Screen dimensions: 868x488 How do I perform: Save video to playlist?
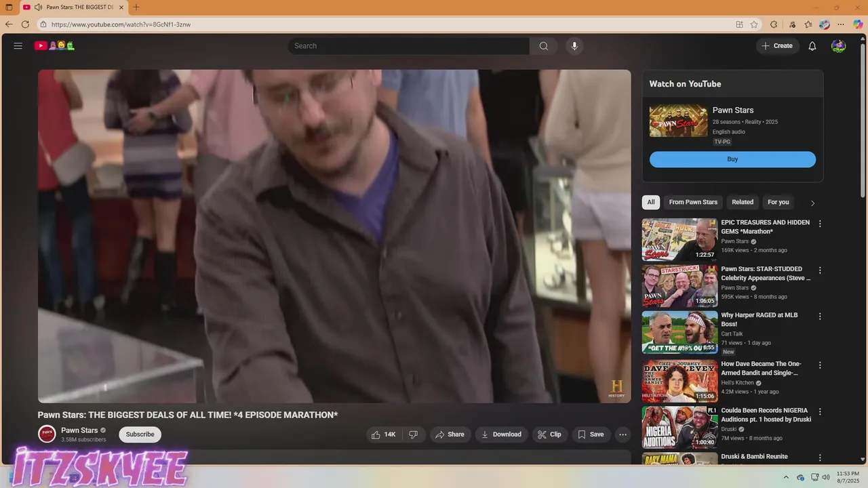coord(591,434)
